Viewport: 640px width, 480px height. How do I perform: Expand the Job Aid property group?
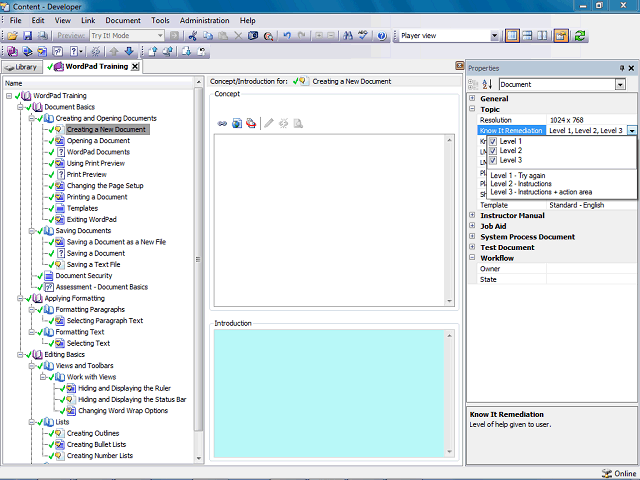click(x=472, y=226)
